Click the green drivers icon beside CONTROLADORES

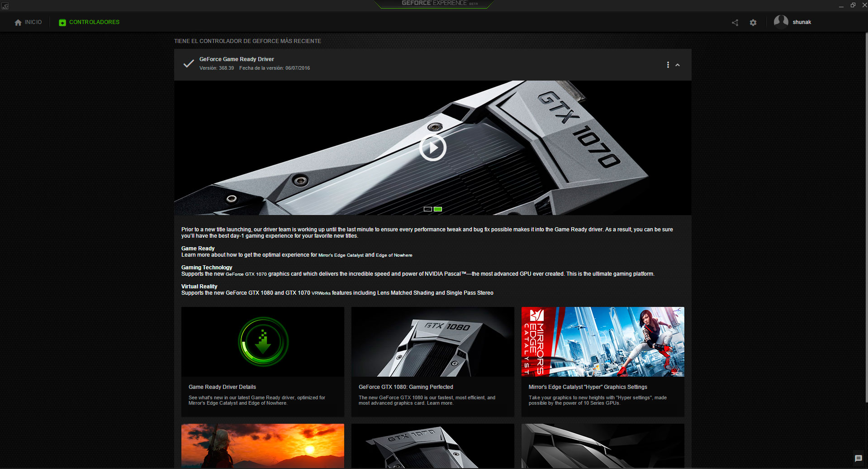coord(62,23)
